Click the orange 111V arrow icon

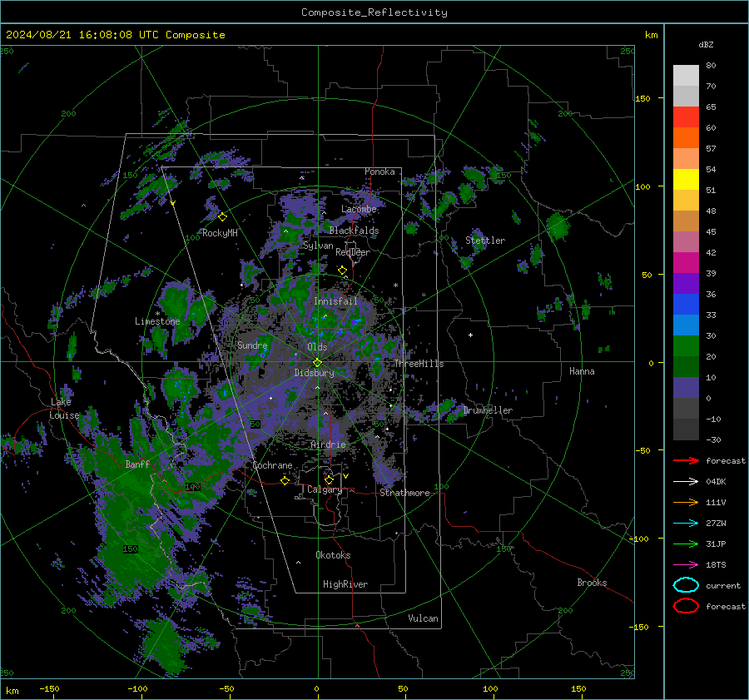point(686,502)
